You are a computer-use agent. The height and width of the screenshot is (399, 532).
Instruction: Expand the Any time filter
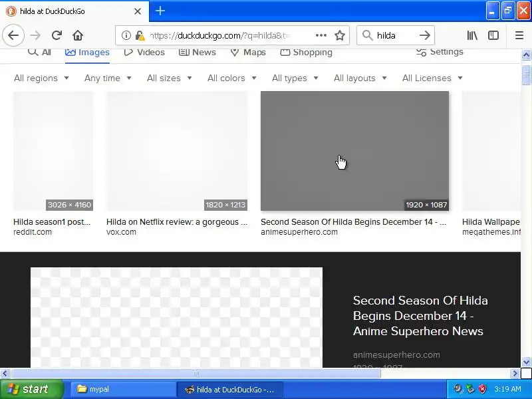tap(108, 78)
